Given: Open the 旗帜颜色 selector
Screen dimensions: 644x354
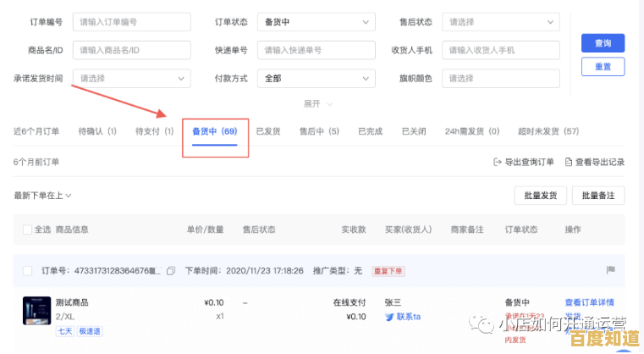Looking at the screenshot, I should click(501, 79).
